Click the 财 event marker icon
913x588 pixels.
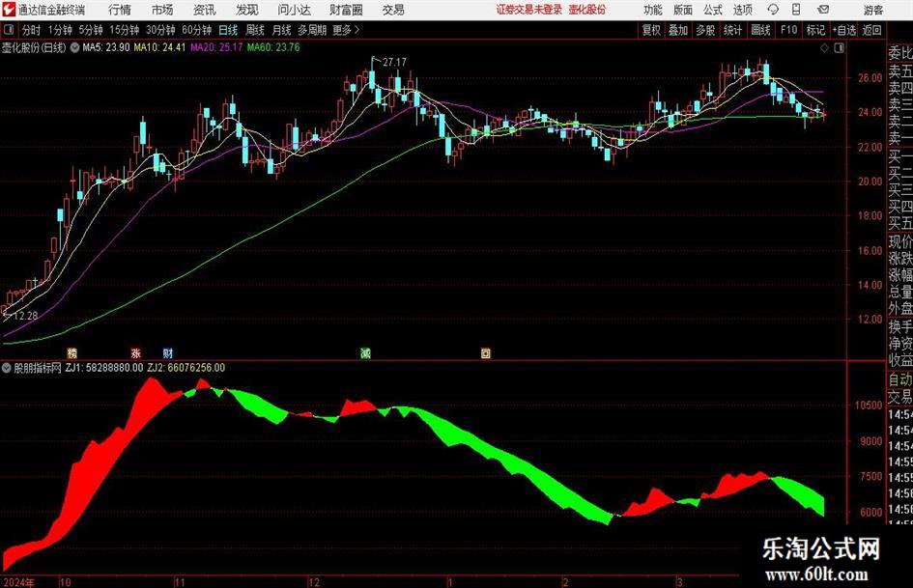pyautogui.click(x=168, y=353)
